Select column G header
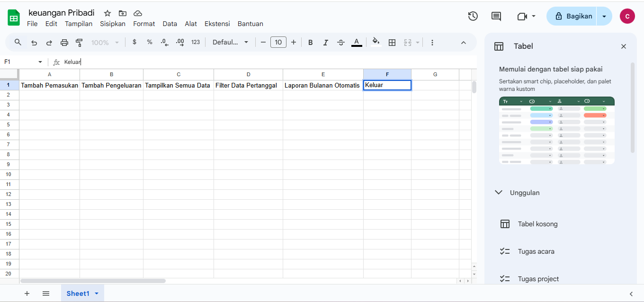644x302 pixels. click(x=435, y=74)
